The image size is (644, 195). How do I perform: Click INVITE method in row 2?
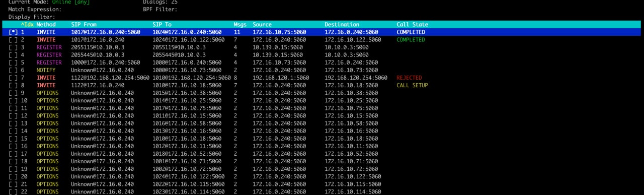(x=46, y=40)
